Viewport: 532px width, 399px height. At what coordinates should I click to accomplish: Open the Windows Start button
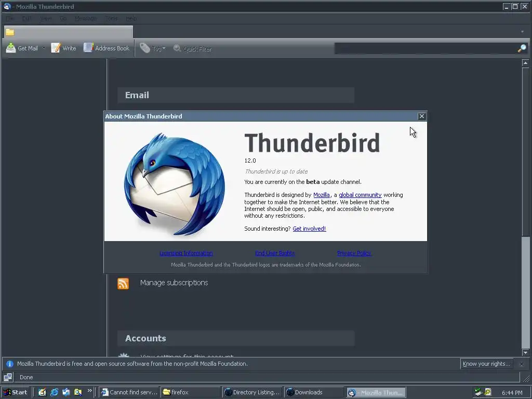(15, 392)
